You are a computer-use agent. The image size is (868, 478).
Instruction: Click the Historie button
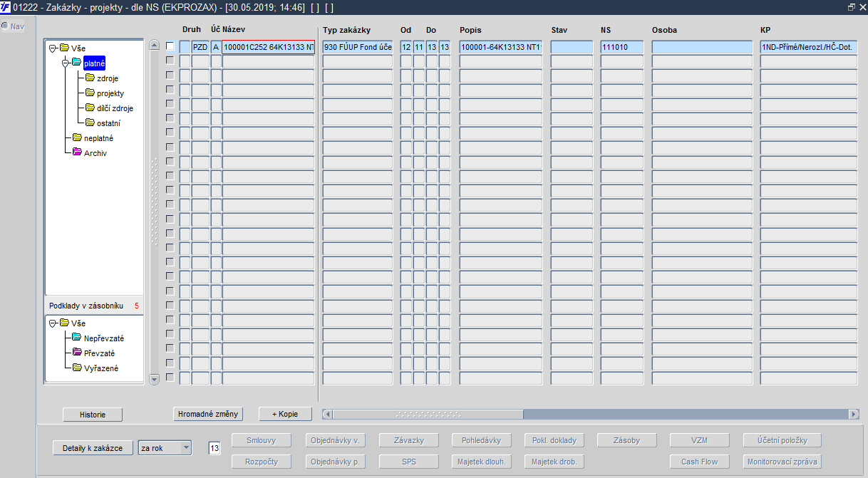point(92,415)
